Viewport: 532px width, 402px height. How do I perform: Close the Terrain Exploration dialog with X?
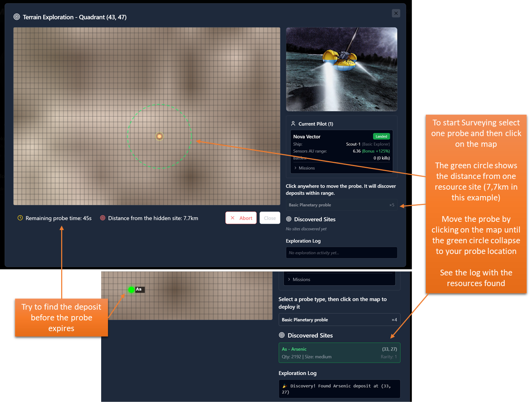point(396,13)
